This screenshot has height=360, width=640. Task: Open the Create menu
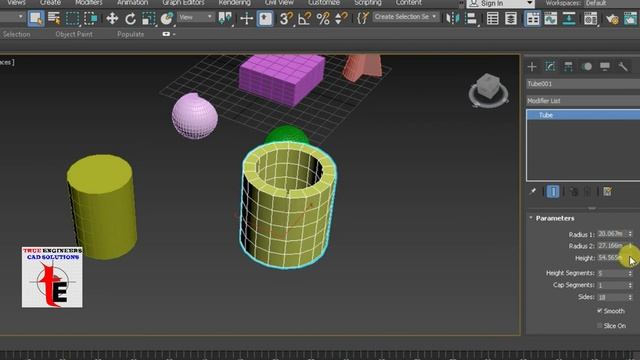[x=50, y=3]
